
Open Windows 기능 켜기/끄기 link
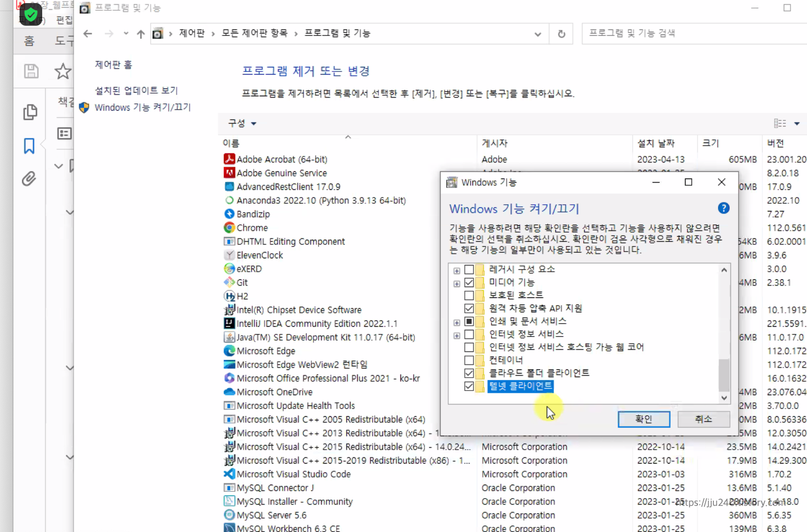(x=143, y=108)
